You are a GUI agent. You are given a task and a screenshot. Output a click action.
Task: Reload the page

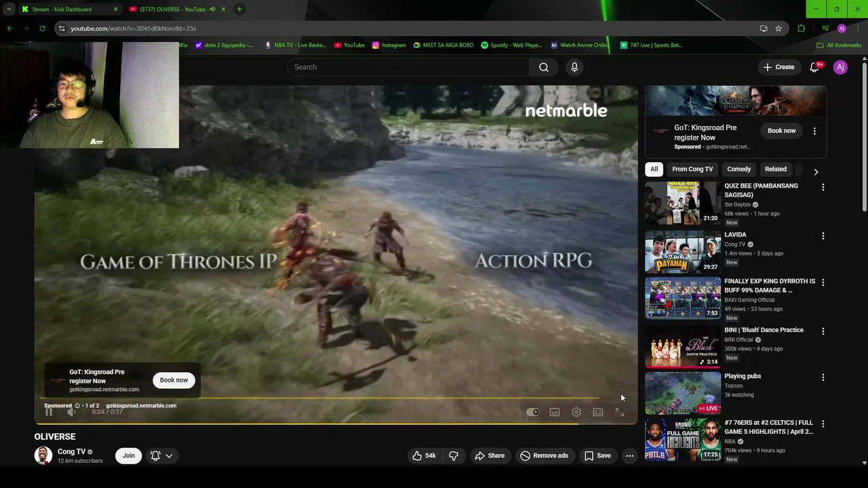pyautogui.click(x=42, y=28)
